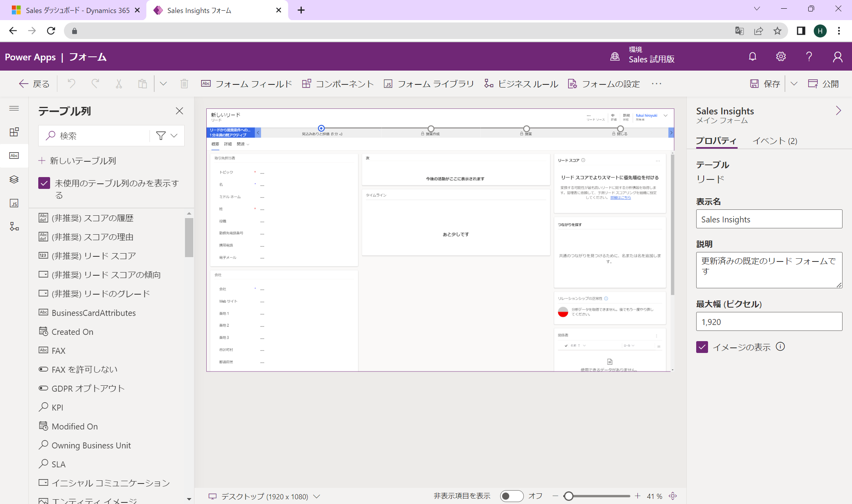
Task: Open フォームの設定 in command bar
Action: click(604, 84)
